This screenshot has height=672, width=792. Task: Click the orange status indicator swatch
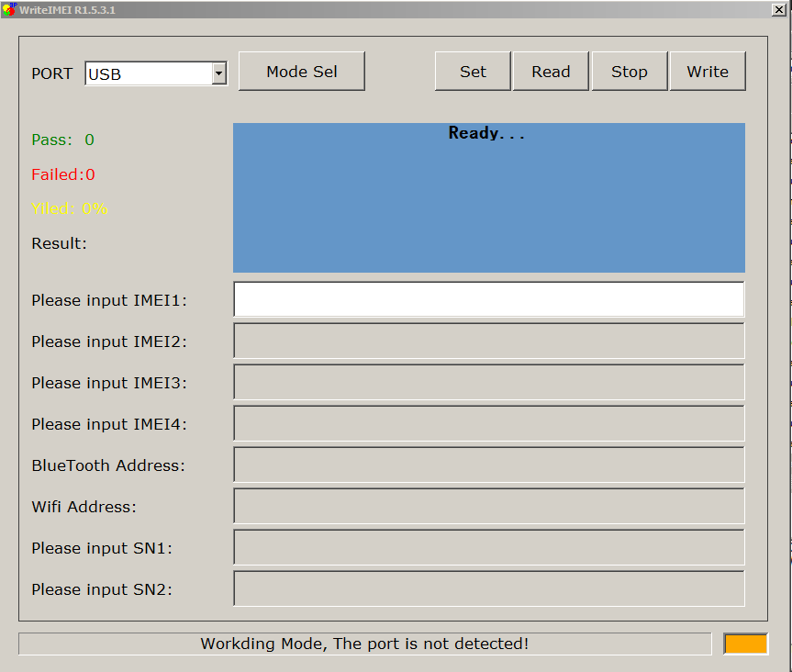745,644
